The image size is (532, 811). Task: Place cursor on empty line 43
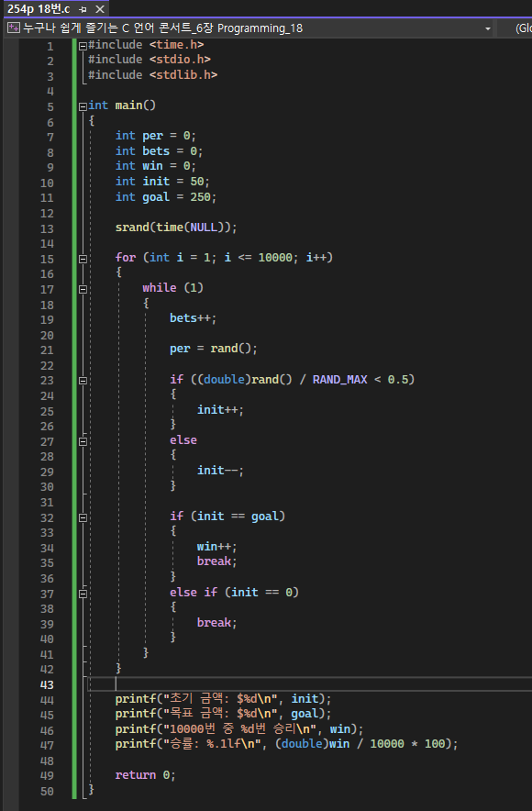click(310, 683)
